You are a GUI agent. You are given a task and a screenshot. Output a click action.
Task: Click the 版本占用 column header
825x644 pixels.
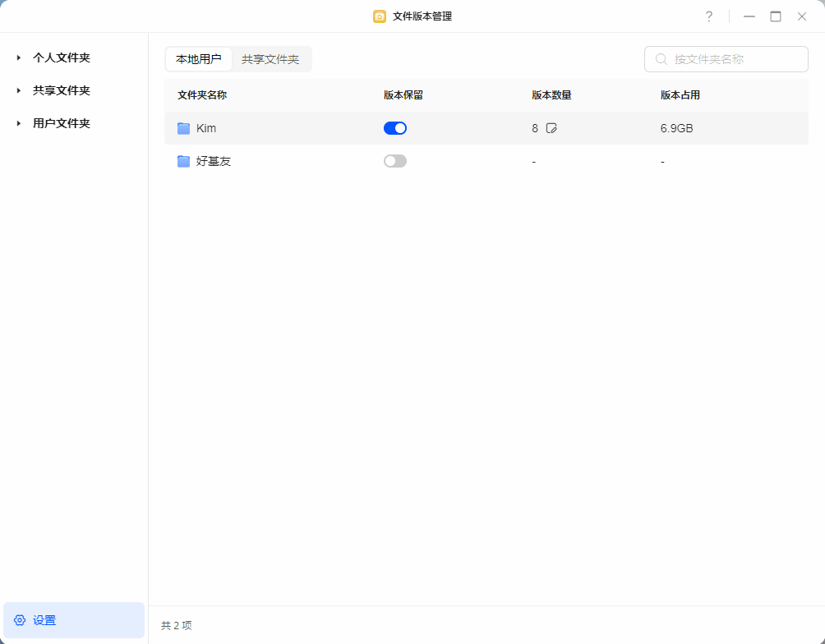[x=680, y=95]
